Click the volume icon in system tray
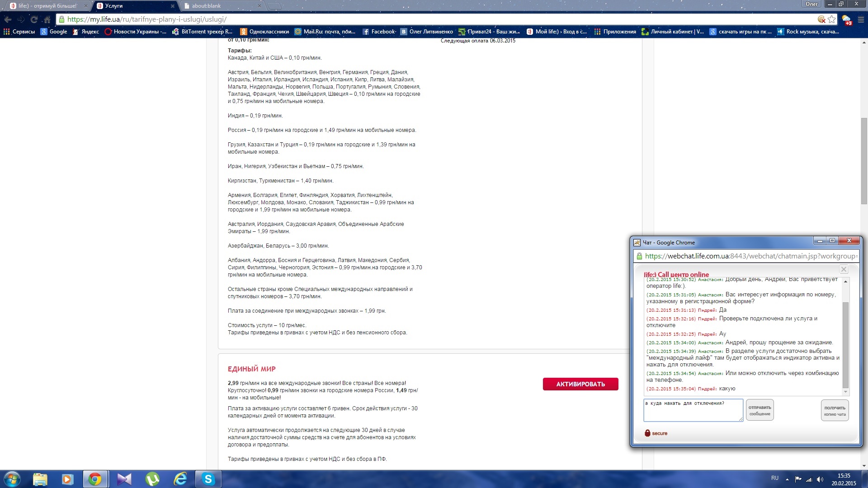Screen dimensions: 868x488 coord(820,479)
